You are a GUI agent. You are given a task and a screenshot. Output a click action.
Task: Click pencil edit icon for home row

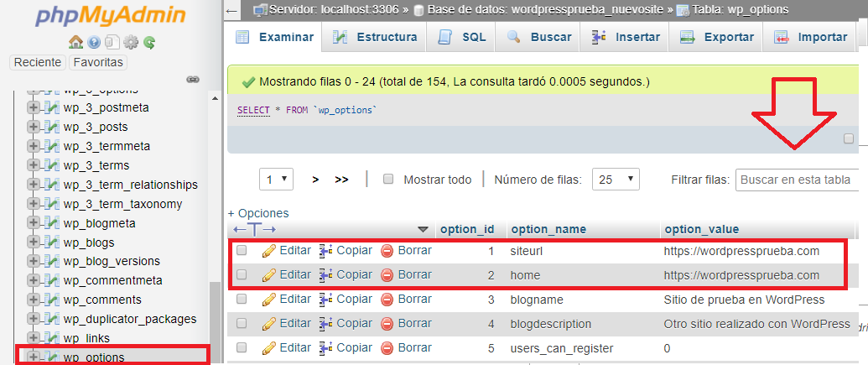269,275
